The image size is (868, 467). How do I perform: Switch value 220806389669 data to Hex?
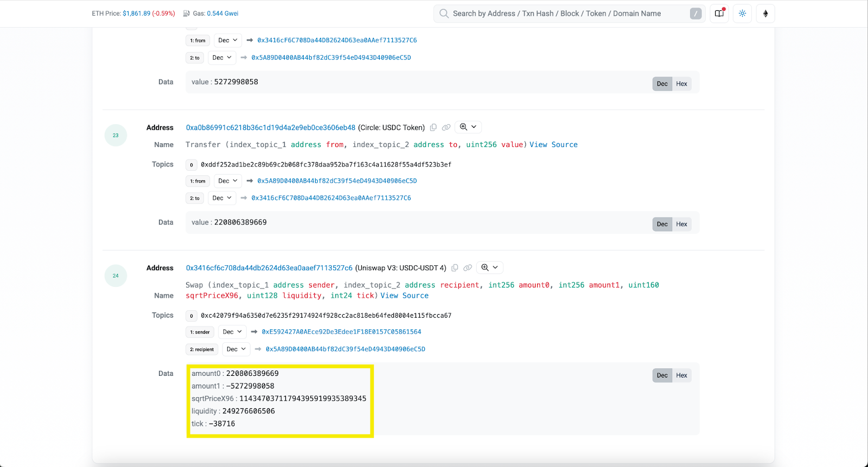pyautogui.click(x=682, y=224)
